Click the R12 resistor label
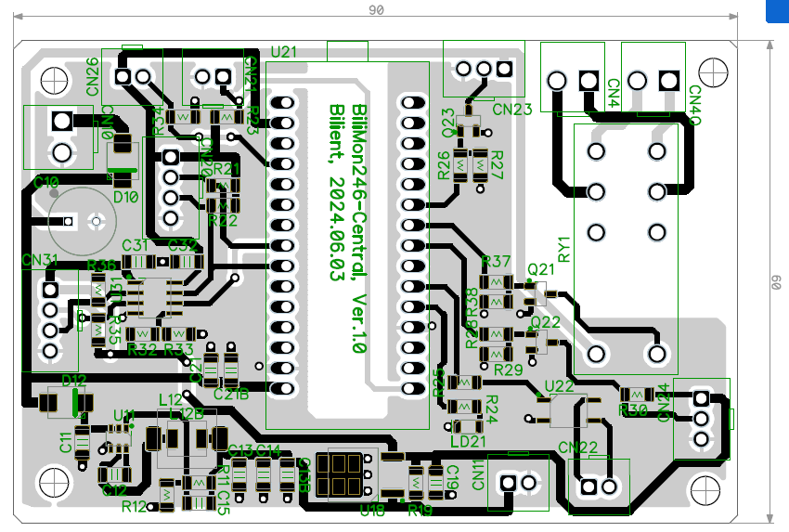 [135, 507]
